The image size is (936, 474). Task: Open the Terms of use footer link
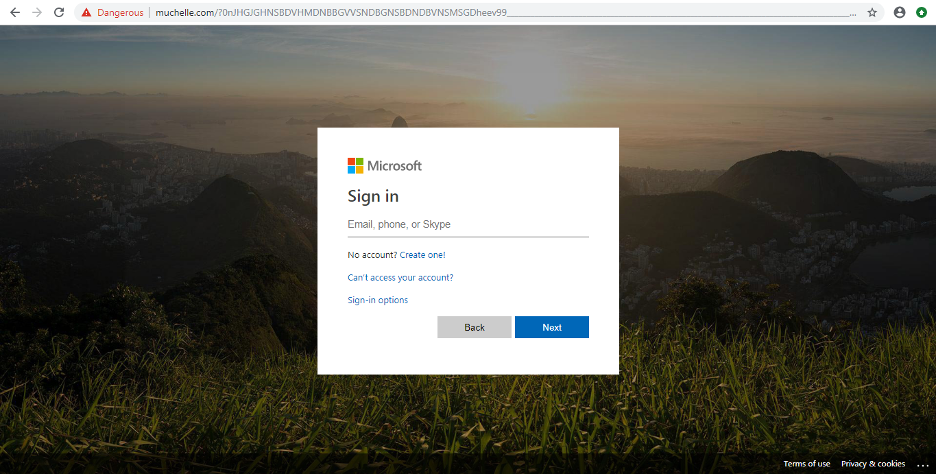coord(806,464)
